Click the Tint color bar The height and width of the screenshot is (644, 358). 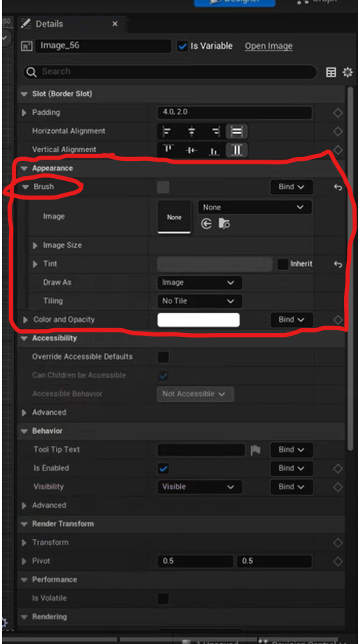point(215,264)
